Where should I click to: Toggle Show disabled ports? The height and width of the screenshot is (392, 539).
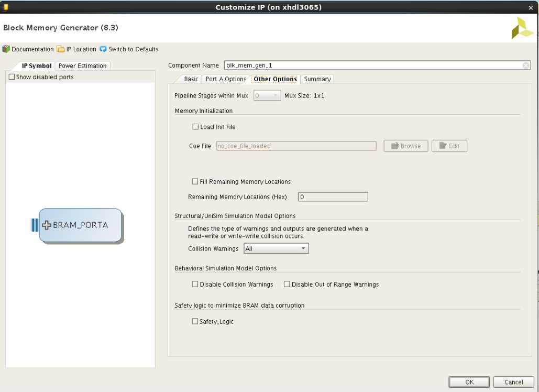click(x=11, y=77)
